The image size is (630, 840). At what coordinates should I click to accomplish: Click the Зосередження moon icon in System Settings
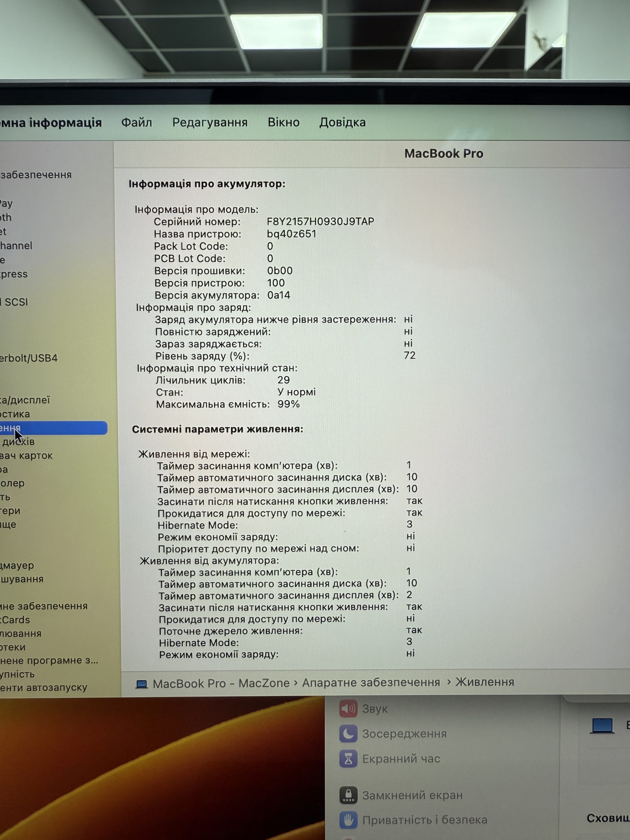348,733
